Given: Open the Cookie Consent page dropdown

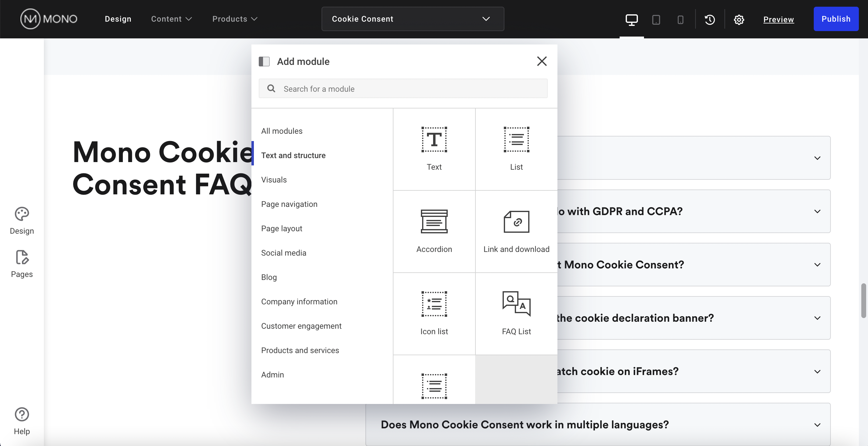Looking at the screenshot, I should (x=413, y=19).
